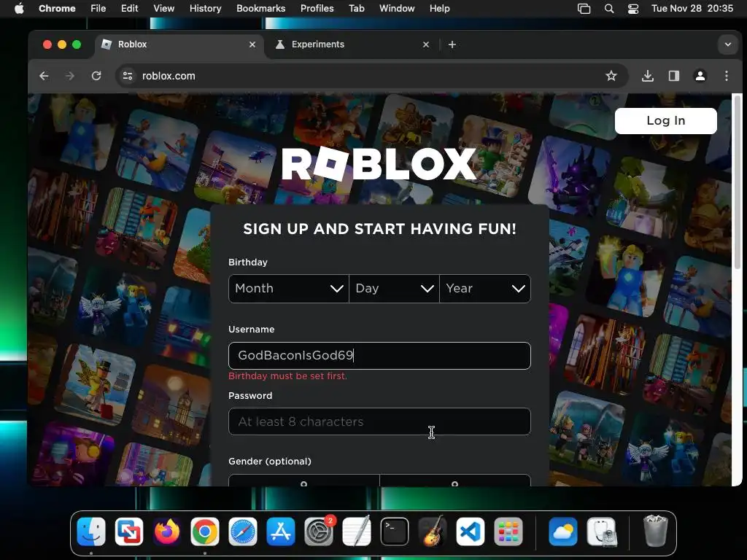Open the Day birthday dropdown

(394, 289)
